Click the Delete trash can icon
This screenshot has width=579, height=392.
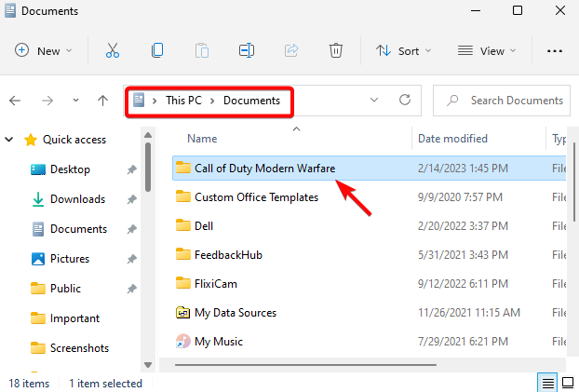336,50
